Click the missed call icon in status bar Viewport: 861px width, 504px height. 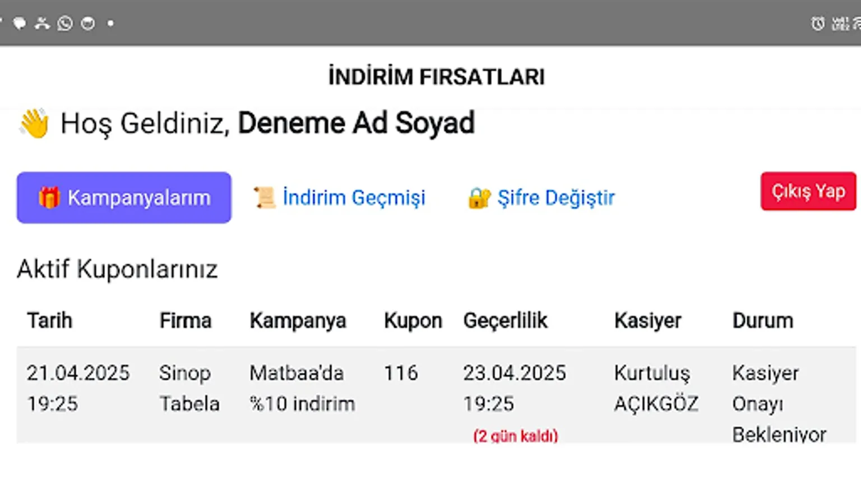[x=42, y=24]
